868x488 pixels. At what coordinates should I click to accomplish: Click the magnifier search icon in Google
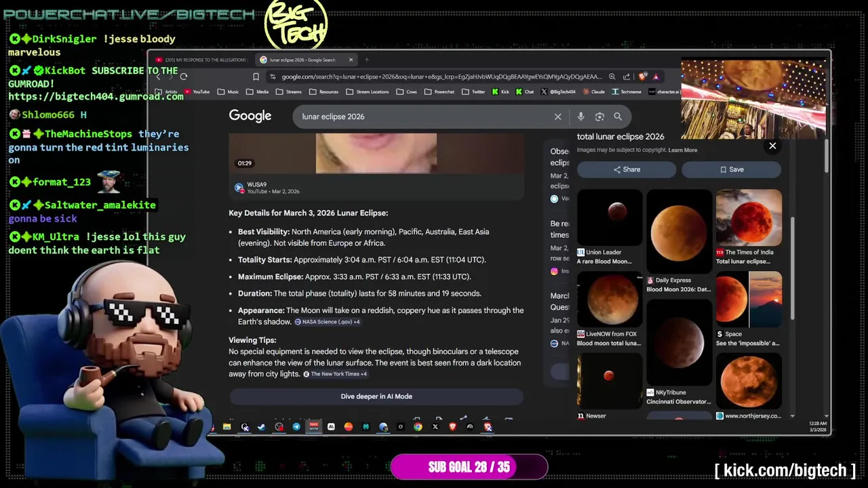coord(618,117)
